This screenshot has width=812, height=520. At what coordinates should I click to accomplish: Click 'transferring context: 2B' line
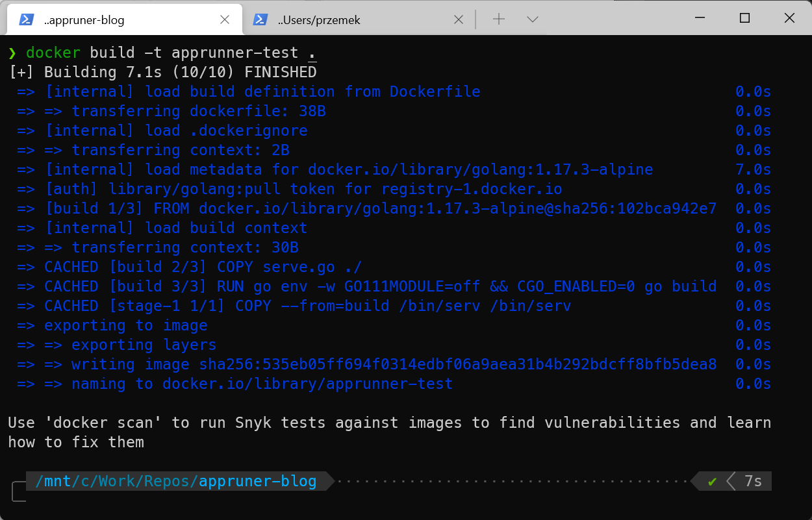coord(153,150)
